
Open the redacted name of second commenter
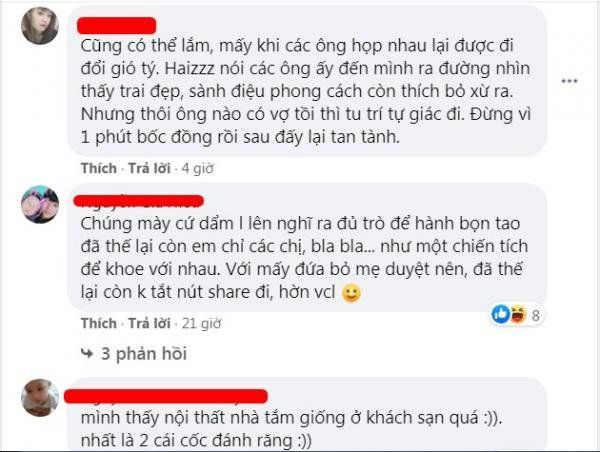(139, 201)
